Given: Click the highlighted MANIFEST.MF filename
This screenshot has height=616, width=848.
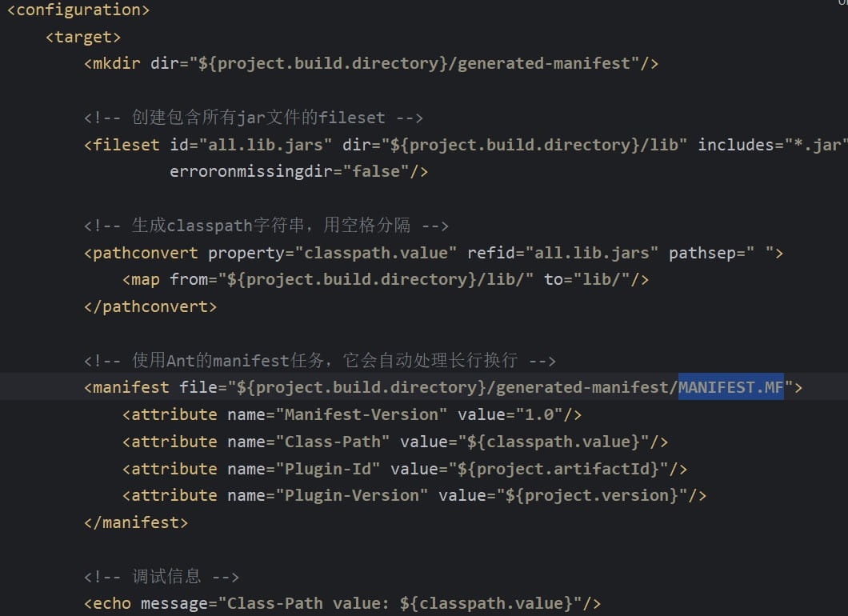Looking at the screenshot, I should (x=730, y=387).
